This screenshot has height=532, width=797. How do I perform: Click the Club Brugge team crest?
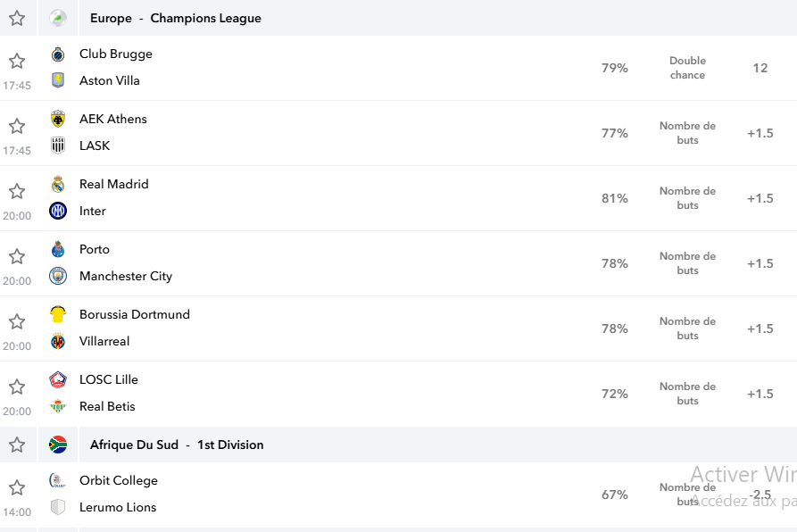coord(58,54)
